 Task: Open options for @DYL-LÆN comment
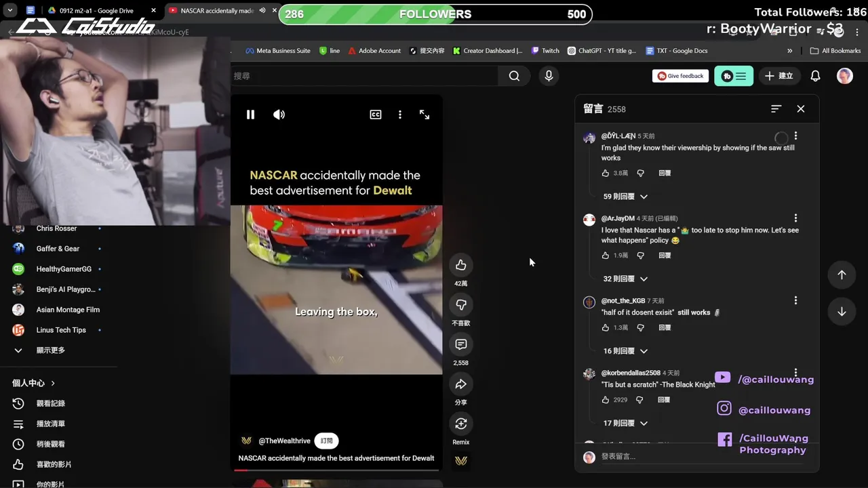click(795, 136)
